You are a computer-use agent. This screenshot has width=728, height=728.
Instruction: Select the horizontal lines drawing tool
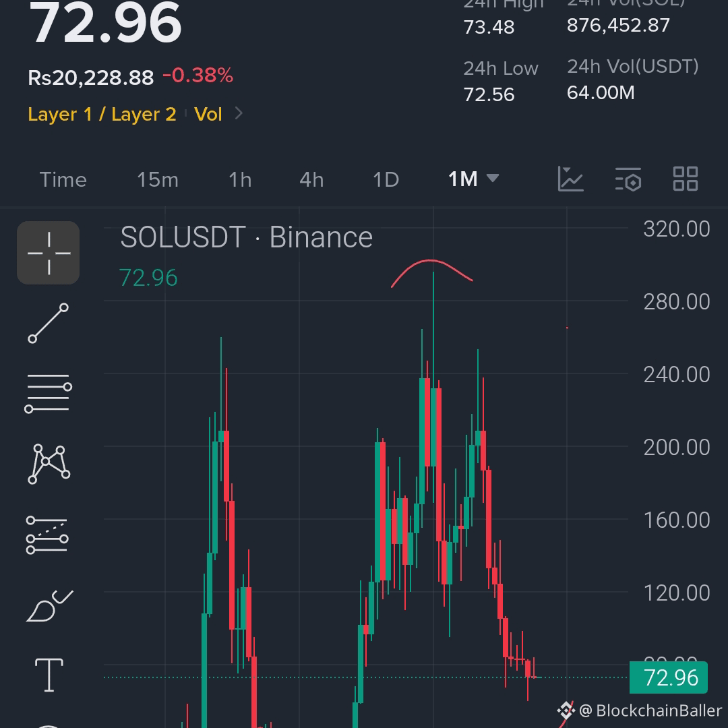(x=49, y=393)
